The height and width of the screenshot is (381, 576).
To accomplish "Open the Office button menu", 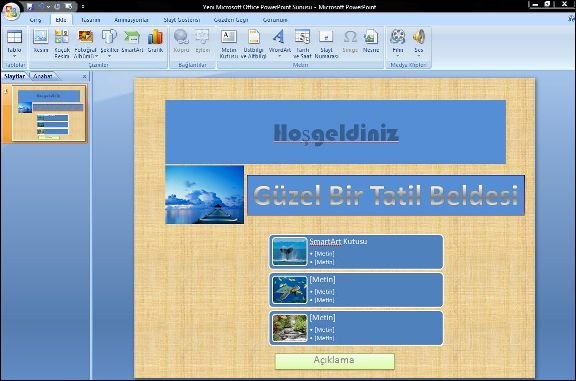I will [x=11, y=11].
